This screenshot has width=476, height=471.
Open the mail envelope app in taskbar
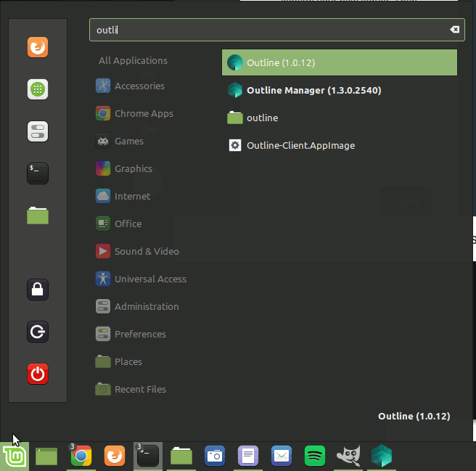(x=282, y=456)
